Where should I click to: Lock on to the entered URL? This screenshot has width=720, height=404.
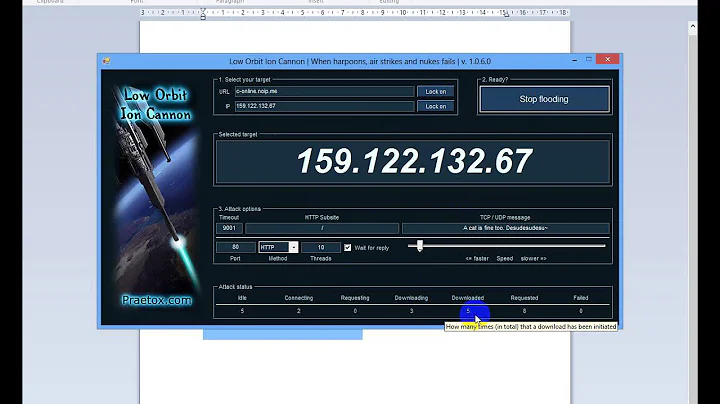[435, 92]
